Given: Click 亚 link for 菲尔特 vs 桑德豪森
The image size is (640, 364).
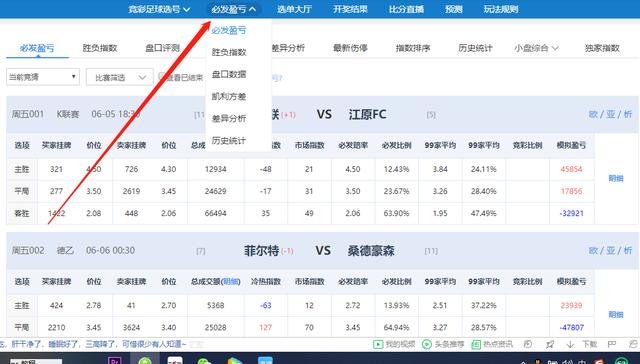Looking at the screenshot, I should click(x=611, y=251).
